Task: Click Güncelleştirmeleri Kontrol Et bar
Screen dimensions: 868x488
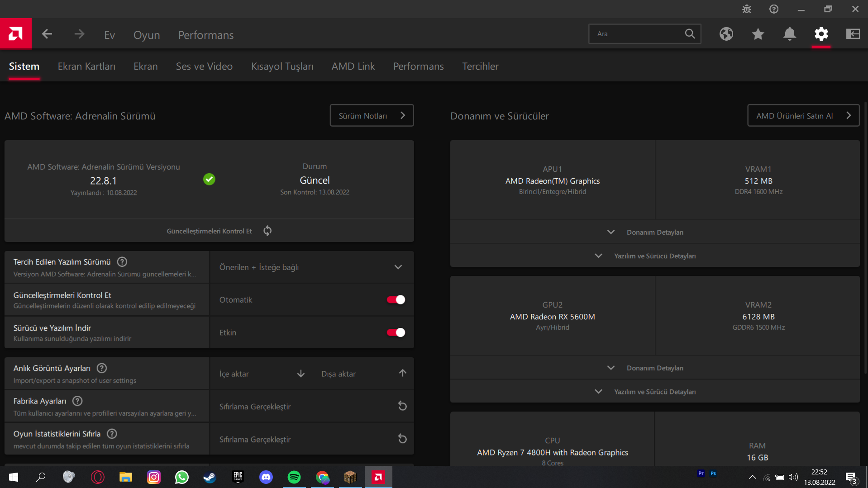Action: point(209,231)
